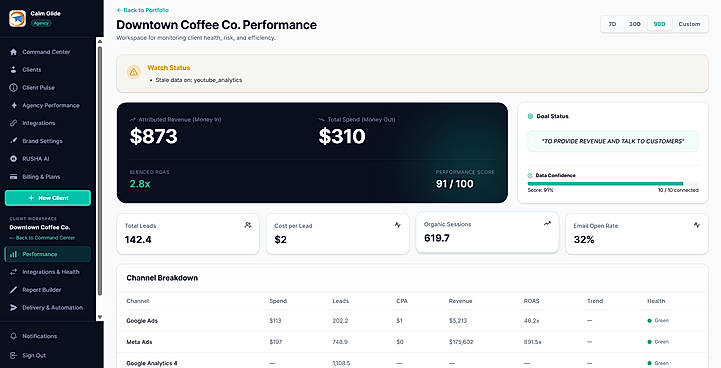
Task: Click Total Spend trend-down icon
Action: point(321,120)
